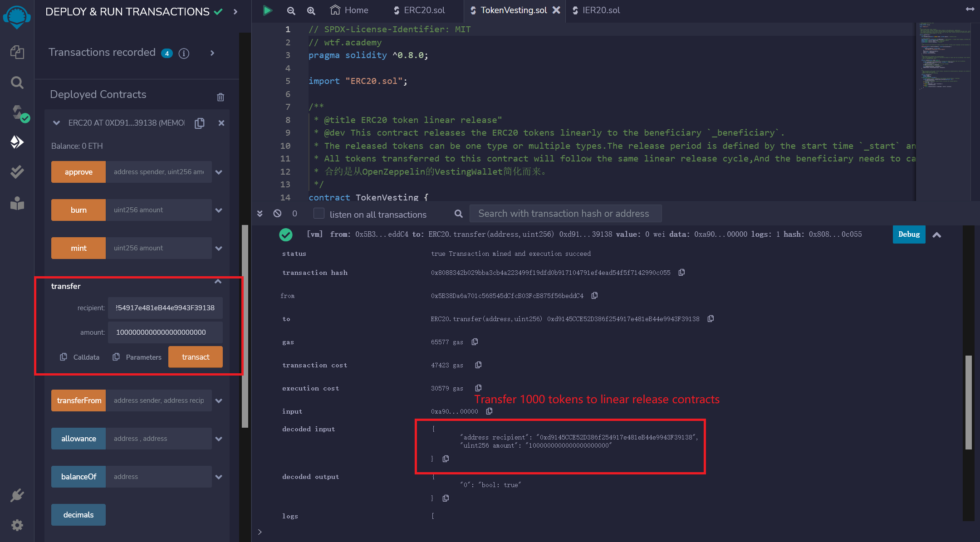The image size is (980, 542).
Task: Debug the transfer transaction
Action: [909, 234]
